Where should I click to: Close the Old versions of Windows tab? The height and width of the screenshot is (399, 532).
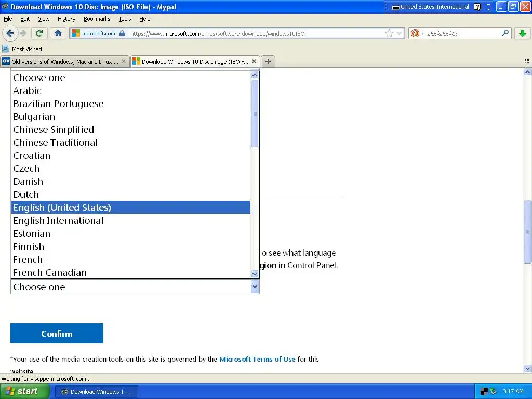(x=124, y=61)
